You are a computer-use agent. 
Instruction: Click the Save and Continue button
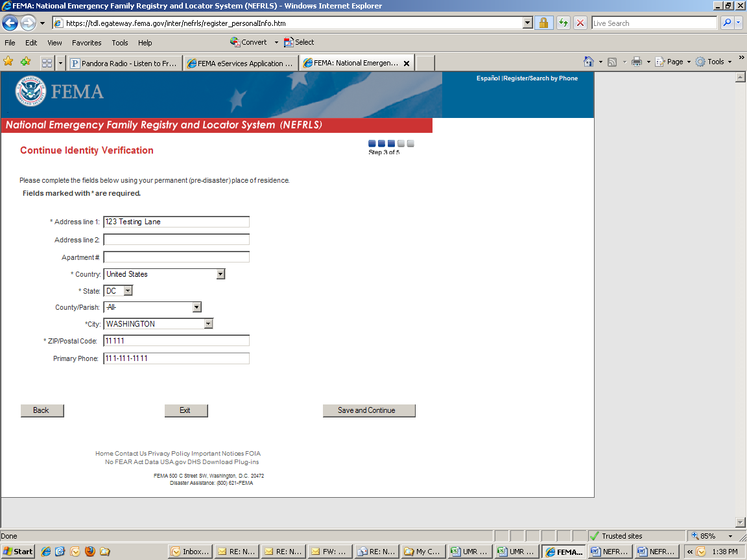point(369,410)
